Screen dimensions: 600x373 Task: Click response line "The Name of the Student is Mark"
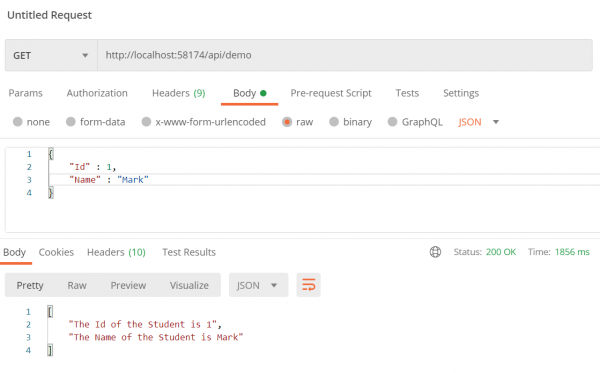pyautogui.click(x=156, y=337)
